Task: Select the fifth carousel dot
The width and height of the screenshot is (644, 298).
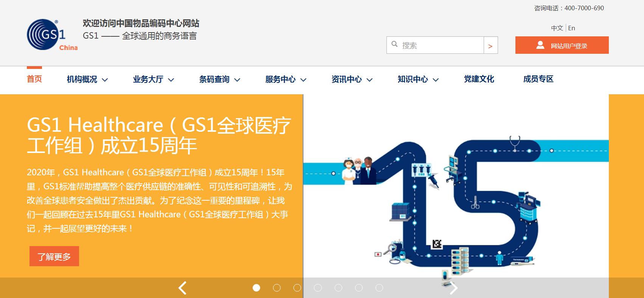Action: tap(338, 288)
